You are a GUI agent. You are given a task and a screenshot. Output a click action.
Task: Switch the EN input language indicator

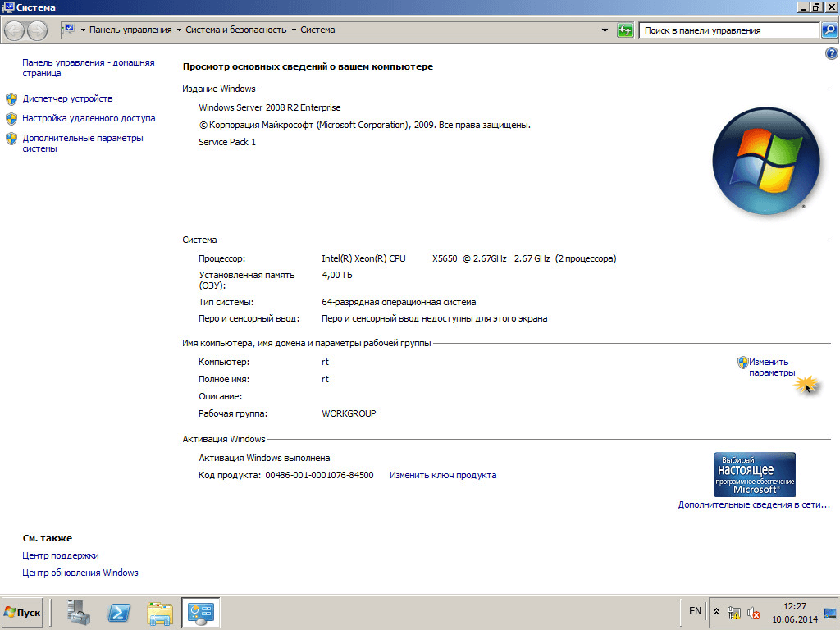(695, 611)
